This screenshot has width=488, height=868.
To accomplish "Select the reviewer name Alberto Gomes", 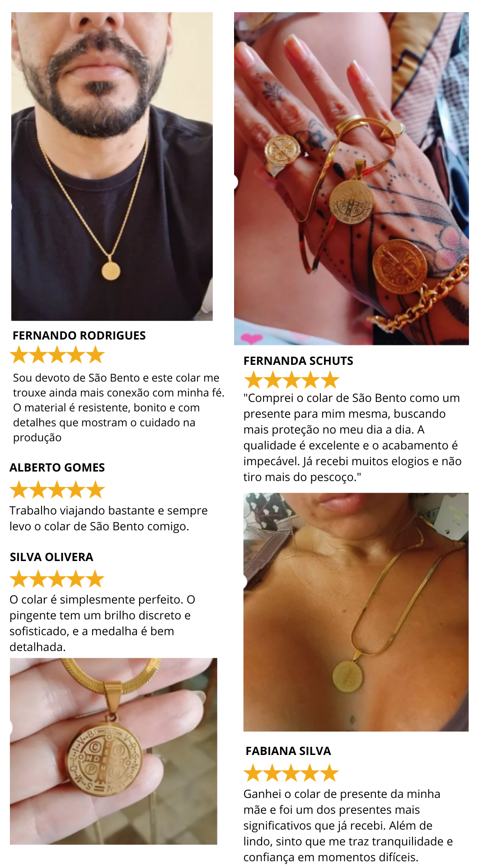I will pos(57,467).
